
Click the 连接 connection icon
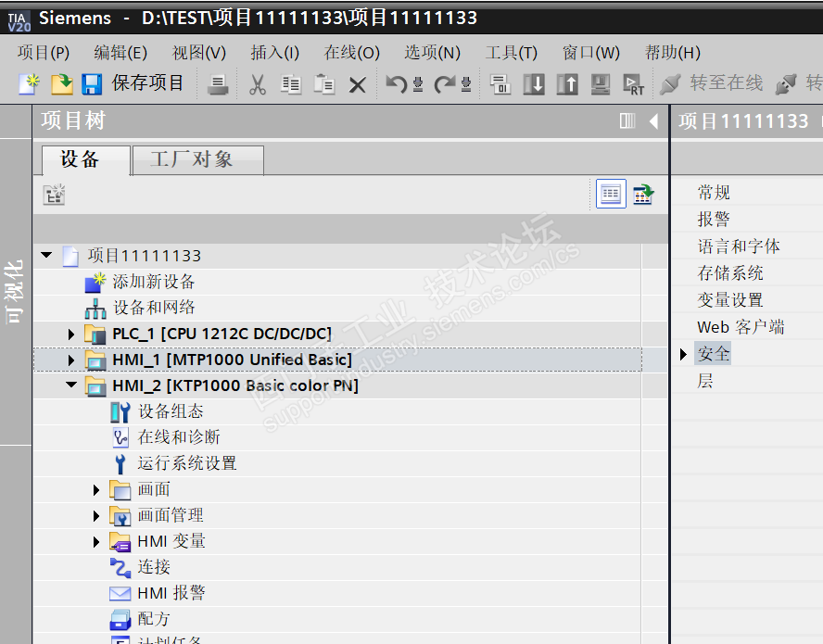(120, 567)
